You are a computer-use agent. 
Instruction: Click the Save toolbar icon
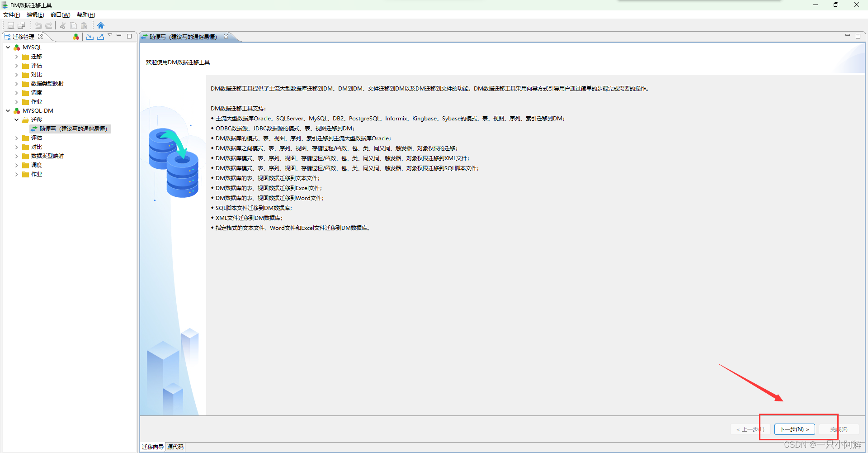[10, 25]
